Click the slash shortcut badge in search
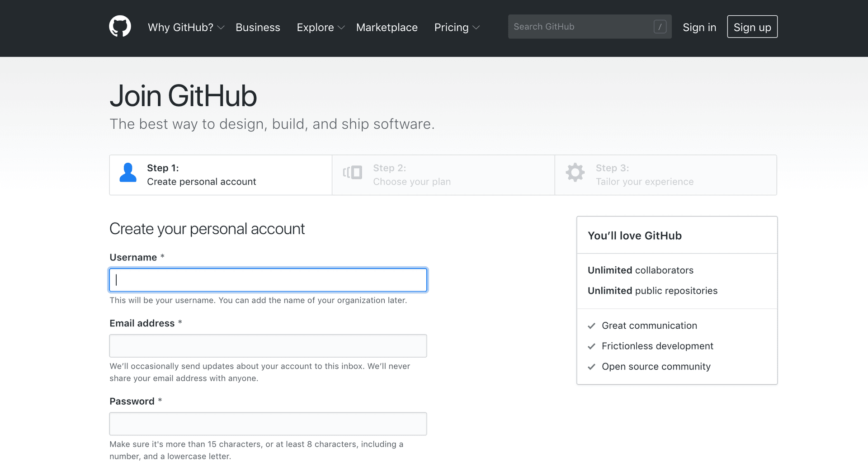 point(660,27)
